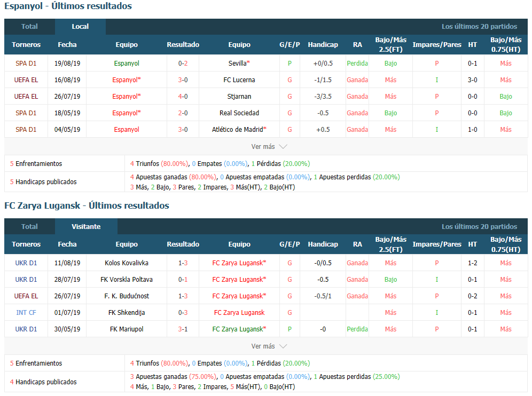Click the date 04/05/19
Screen dimensions: 532x396
coord(67,130)
